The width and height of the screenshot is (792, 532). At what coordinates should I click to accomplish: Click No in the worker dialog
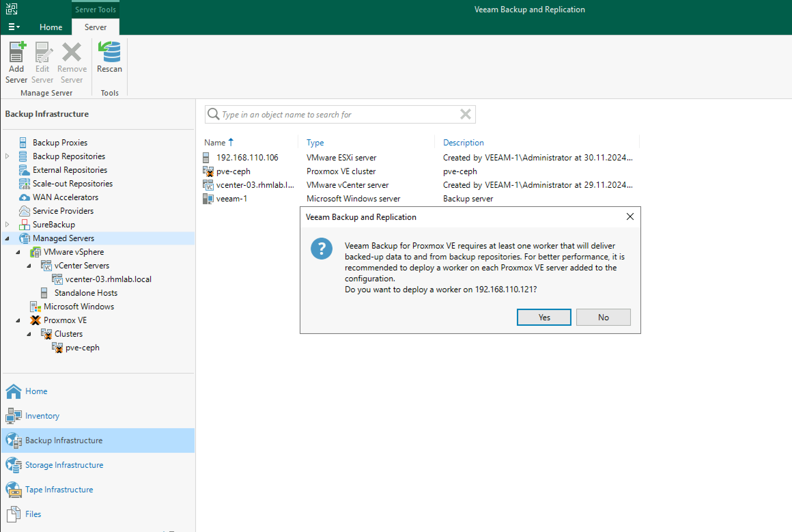603,317
